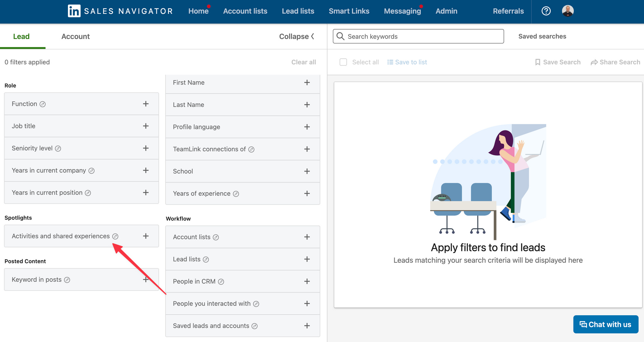Screen dimensions: 644x342
Task: Open Saved searches
Action: point(542,36)
